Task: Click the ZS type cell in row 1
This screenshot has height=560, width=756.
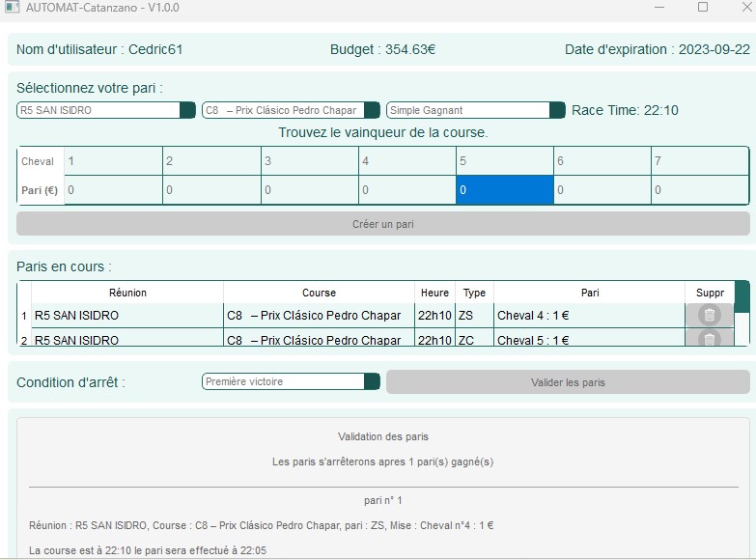Action: 474,316
